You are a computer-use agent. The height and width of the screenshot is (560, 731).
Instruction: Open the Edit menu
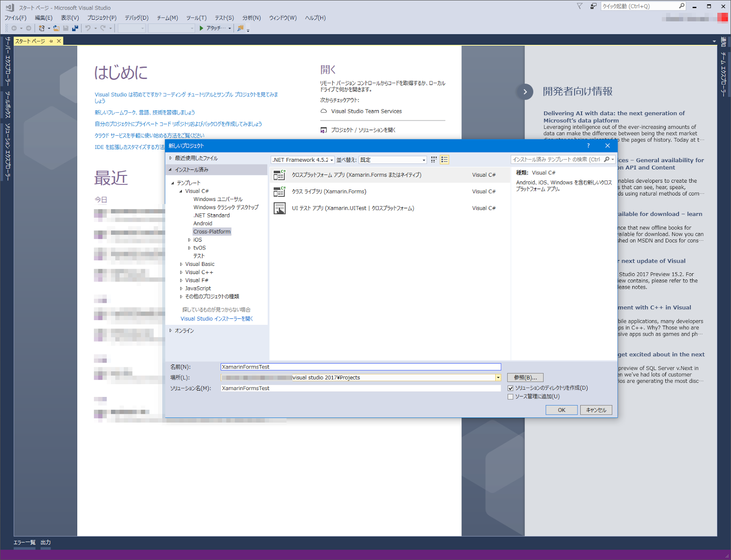pos(44,18)
